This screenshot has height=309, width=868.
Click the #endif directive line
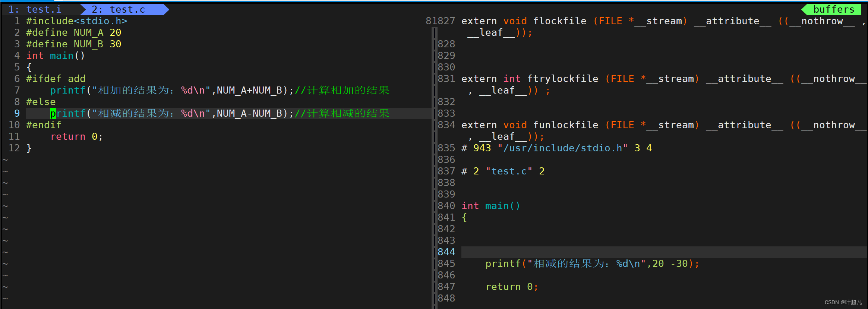tap(44, 125)
